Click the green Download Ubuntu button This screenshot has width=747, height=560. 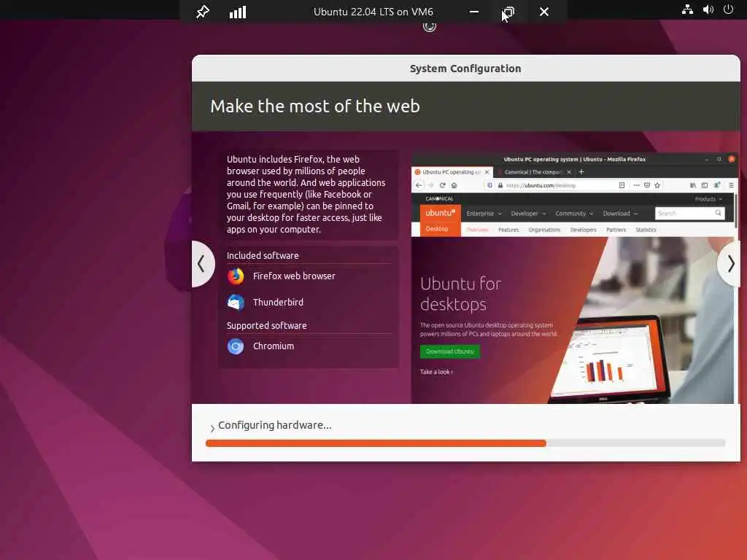(x=449, y=351)
